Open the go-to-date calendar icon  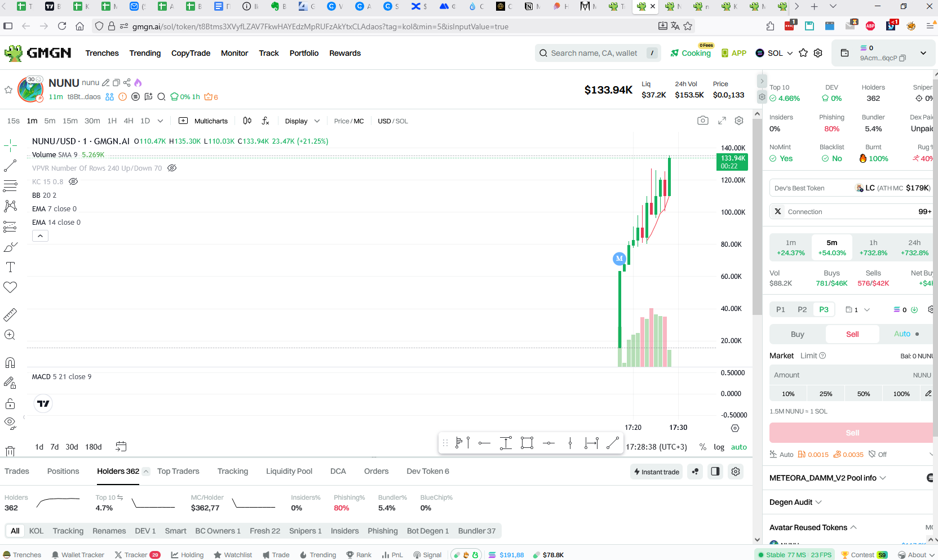click(x=121, y=446)
